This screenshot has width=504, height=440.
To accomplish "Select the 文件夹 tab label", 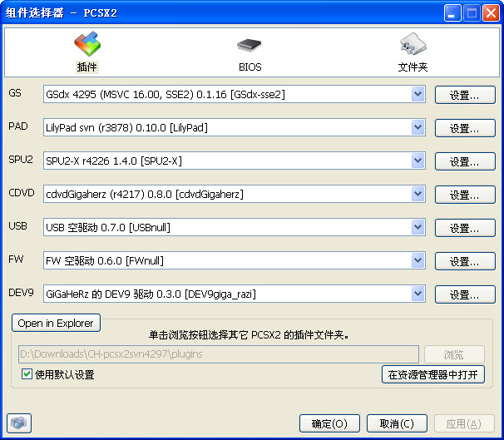I will point(413,67).
